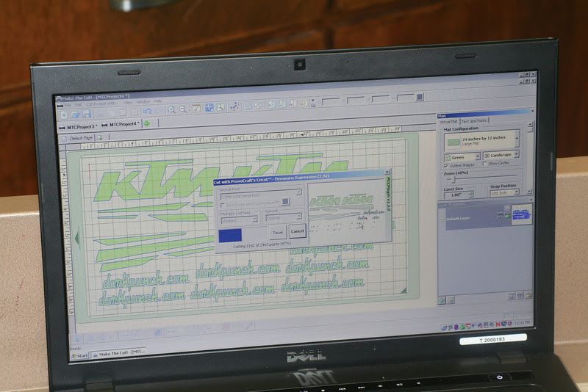This screenshot has width=588, height=392.
Task: Select the Virtual Mat tab
Action: click(x=448, y=122)
